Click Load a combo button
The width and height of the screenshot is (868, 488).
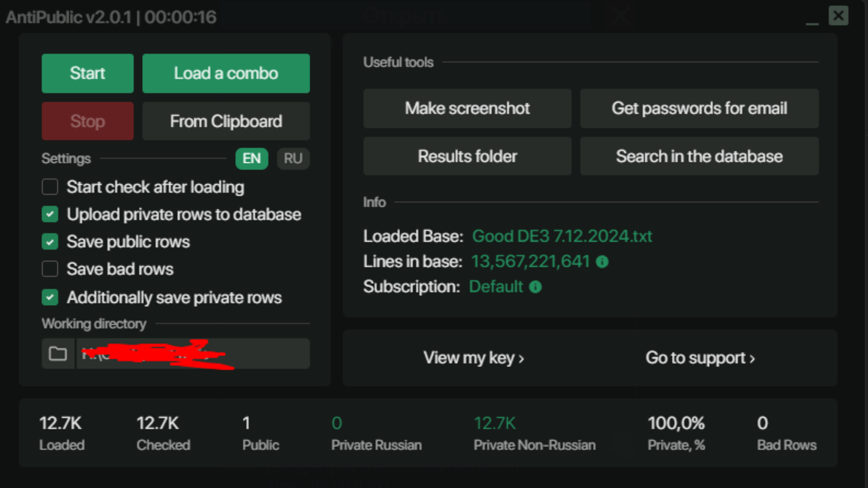tap(226, 73)
